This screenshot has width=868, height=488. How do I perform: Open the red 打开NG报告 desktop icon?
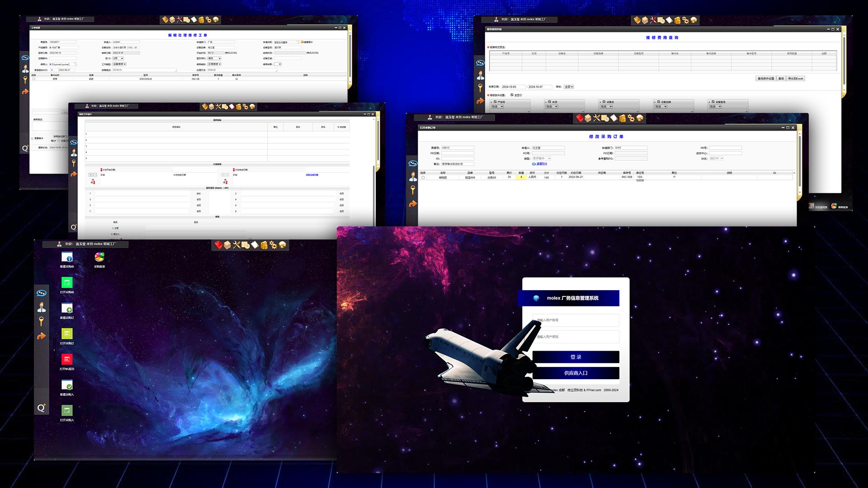[67, 360]
